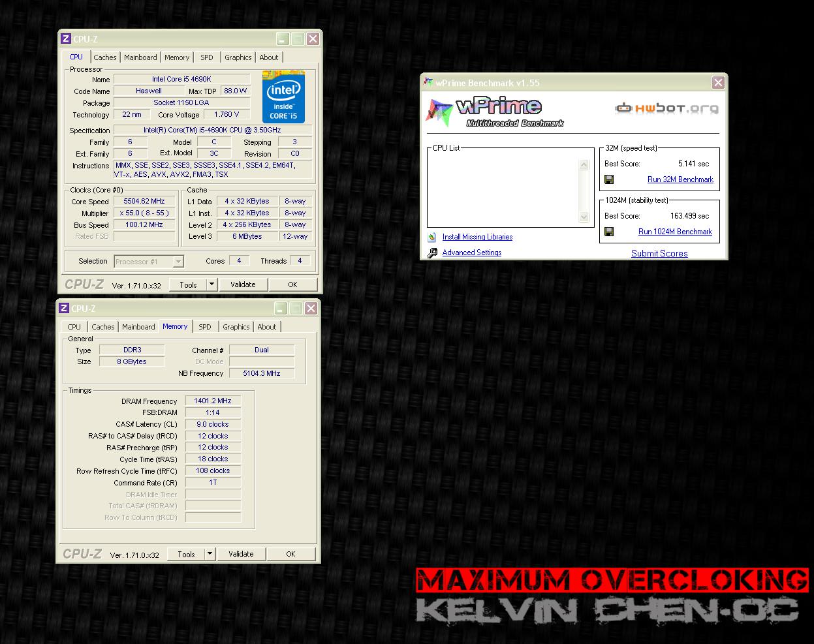Click the save icon under 1024M stability test
Screen dimensions: 814x644
[x=609, y=232]
